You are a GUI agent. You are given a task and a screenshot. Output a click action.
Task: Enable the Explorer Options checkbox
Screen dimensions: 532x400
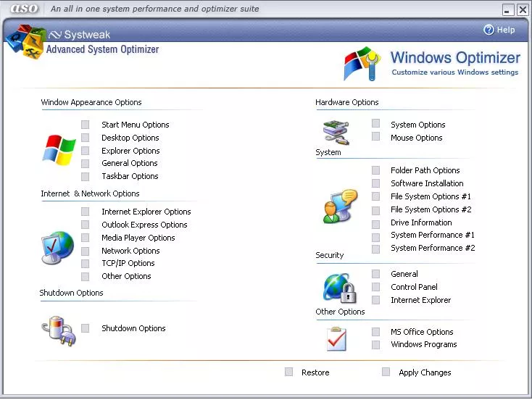pyautogui.click(x=85, y=150)
